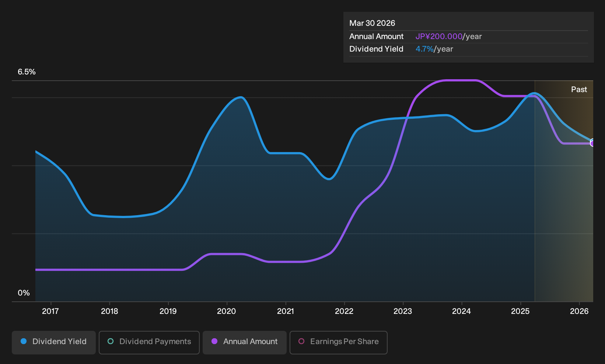Click the blue yield peak near 2020
This screenshot has width=605, height=364.
(241, 98)
